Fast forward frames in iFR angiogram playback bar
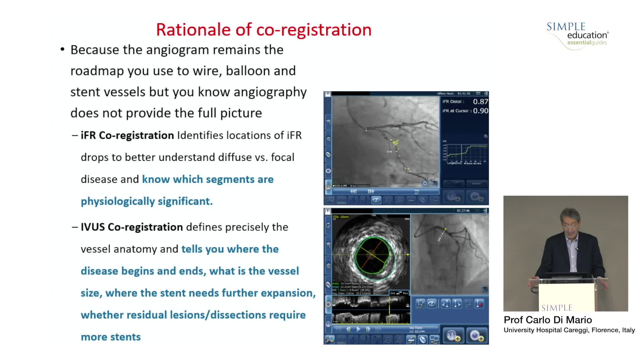The width and height of the screenshot is (644, 362). tap(371, 191)
